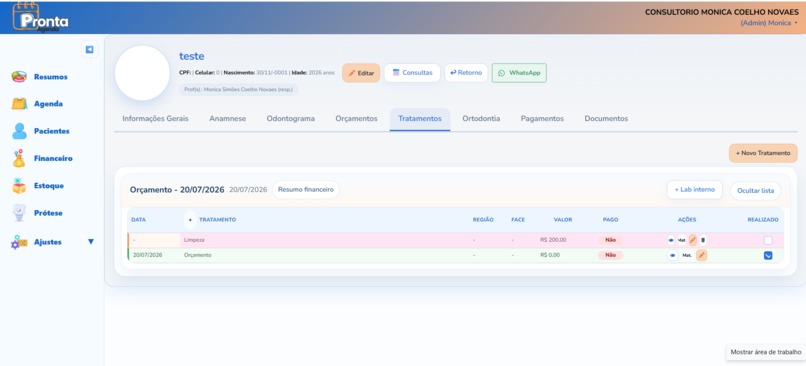The image size is (806, 366).
Task: Click the Financeiro money bag icon
Action: click(x=19, y=158)
